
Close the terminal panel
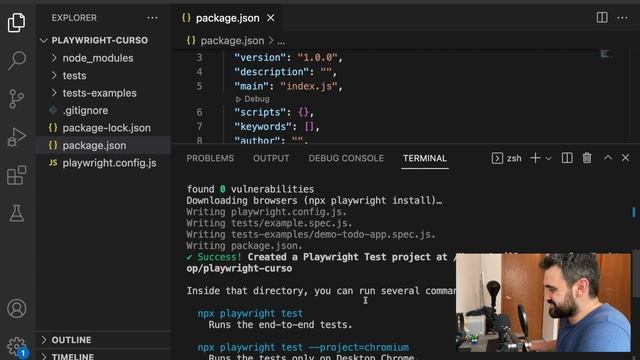[x=625, y=158]
